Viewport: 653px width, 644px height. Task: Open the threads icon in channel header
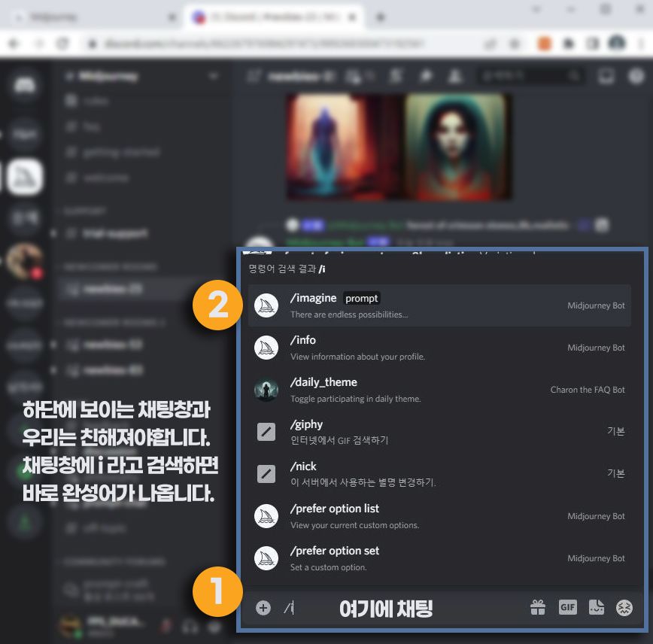pos(354,76)
